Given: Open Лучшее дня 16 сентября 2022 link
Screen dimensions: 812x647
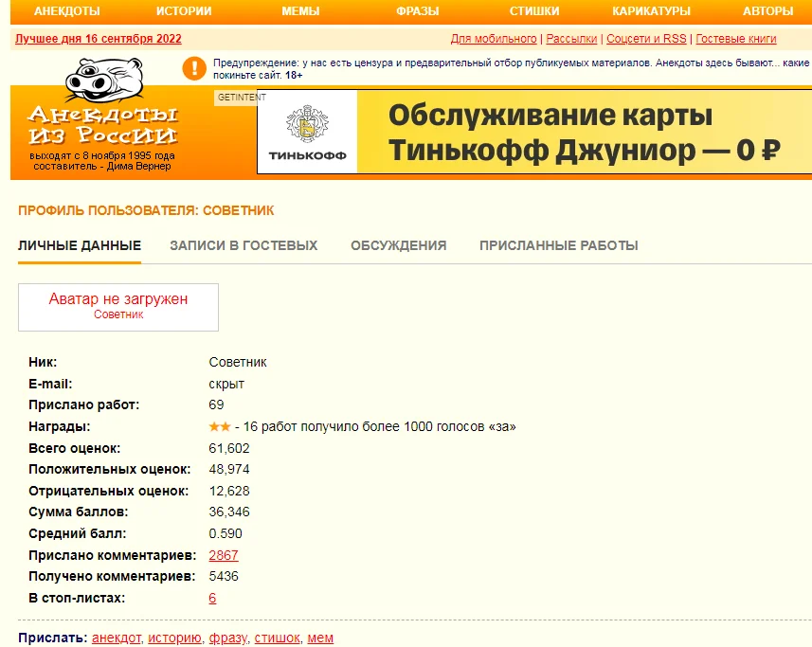Looking at the screenshot, I should [x=99, y=39].
